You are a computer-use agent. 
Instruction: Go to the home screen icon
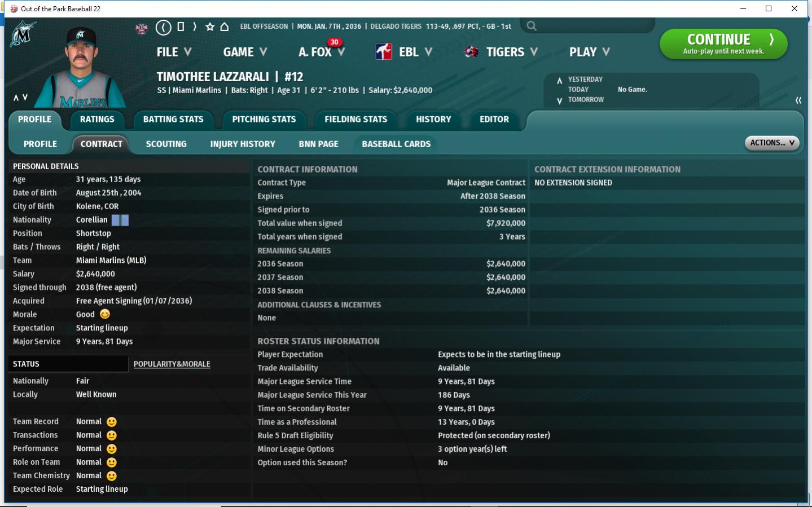tap(225, 27)
